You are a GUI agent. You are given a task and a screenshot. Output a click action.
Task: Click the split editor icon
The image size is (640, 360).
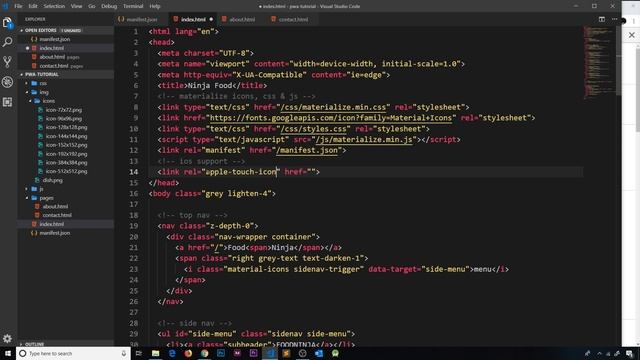click(602, 19)
